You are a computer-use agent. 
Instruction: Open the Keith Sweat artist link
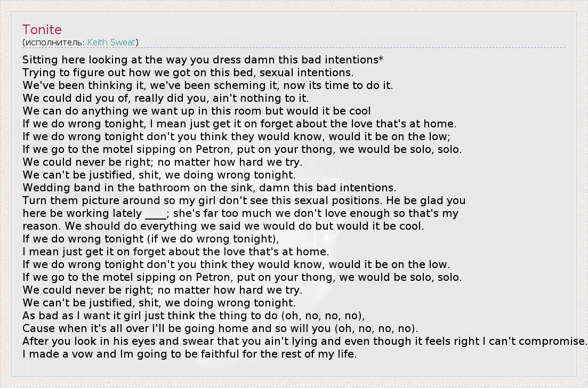click(112, 42)
